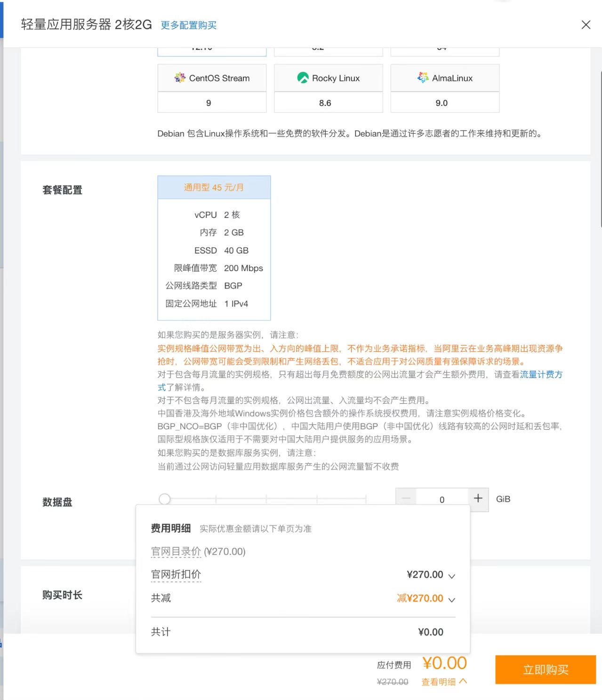Open the 流量计费方式 billing method link

[541, 375]
